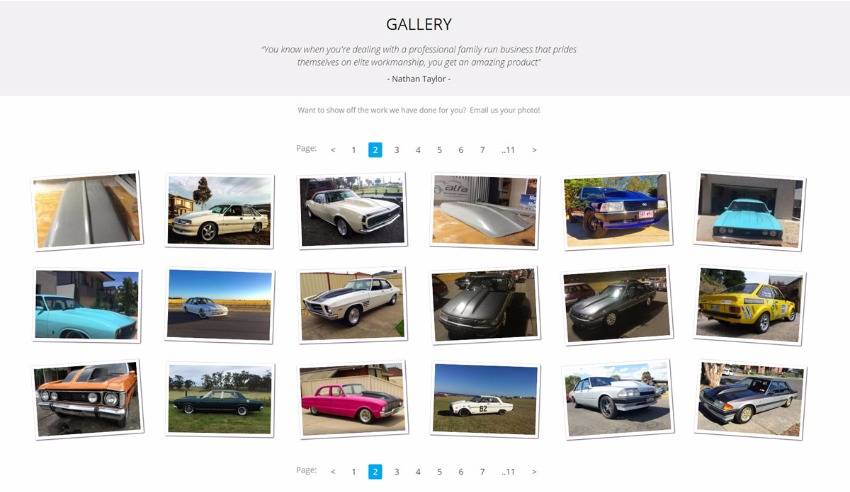Open the pink car photo
The height and width of the screenshot is (492, 850).
[353, 400]
